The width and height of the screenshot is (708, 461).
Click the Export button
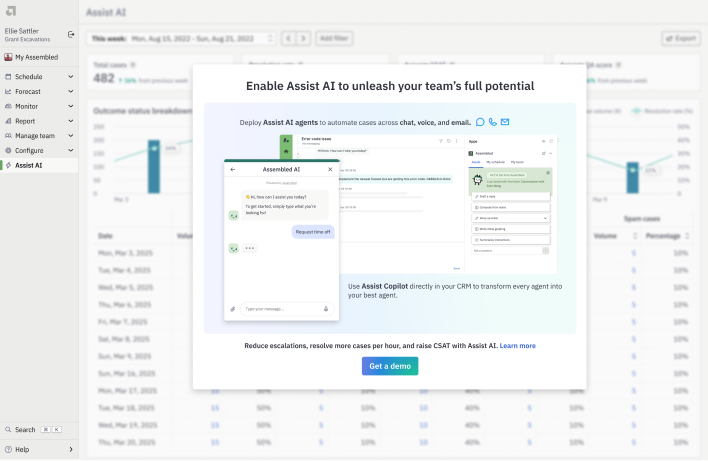click(681, 39)
